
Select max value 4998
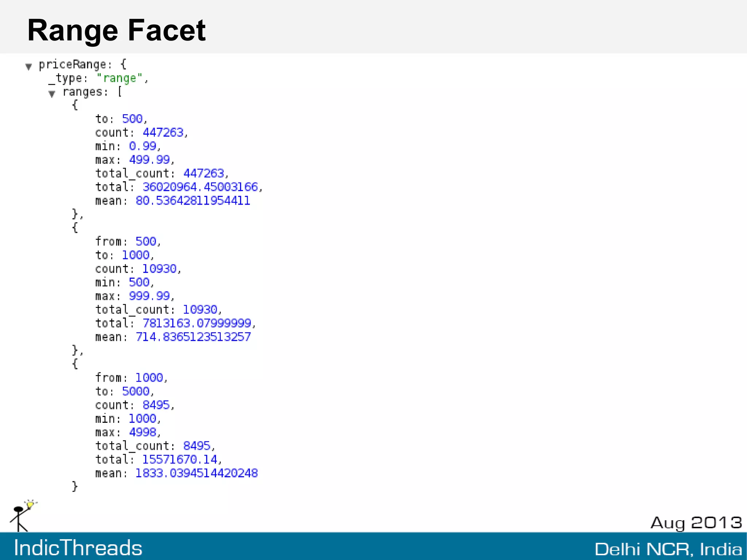(143, 432)
